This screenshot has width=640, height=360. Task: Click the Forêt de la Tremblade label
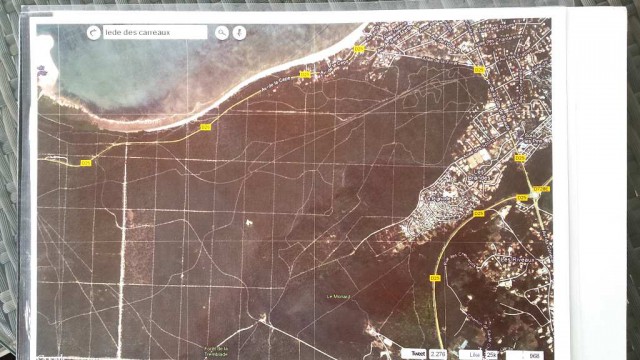(216, 351)
